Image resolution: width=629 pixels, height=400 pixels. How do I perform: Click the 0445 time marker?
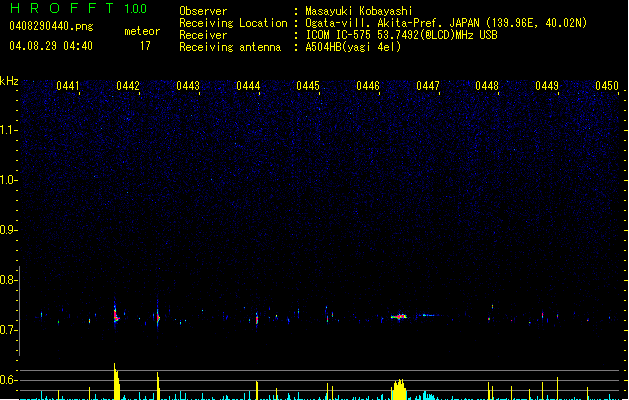click(x=308, y=86)
